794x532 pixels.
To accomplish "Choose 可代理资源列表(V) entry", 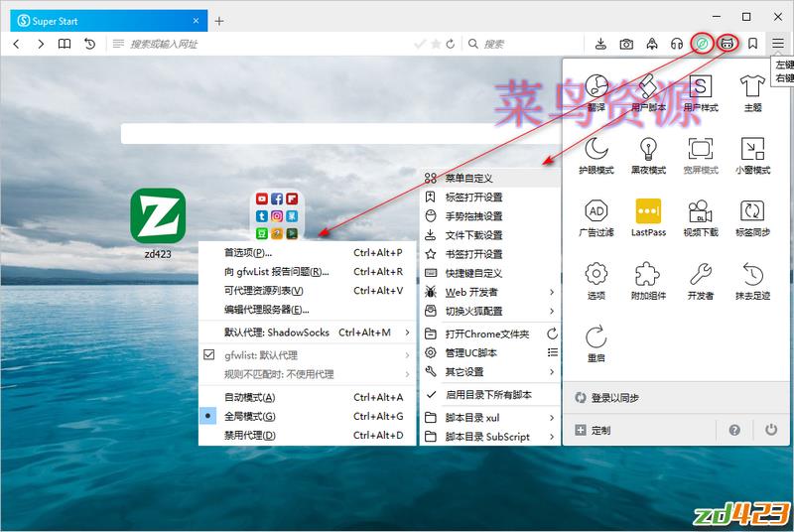I will [307, 291].
